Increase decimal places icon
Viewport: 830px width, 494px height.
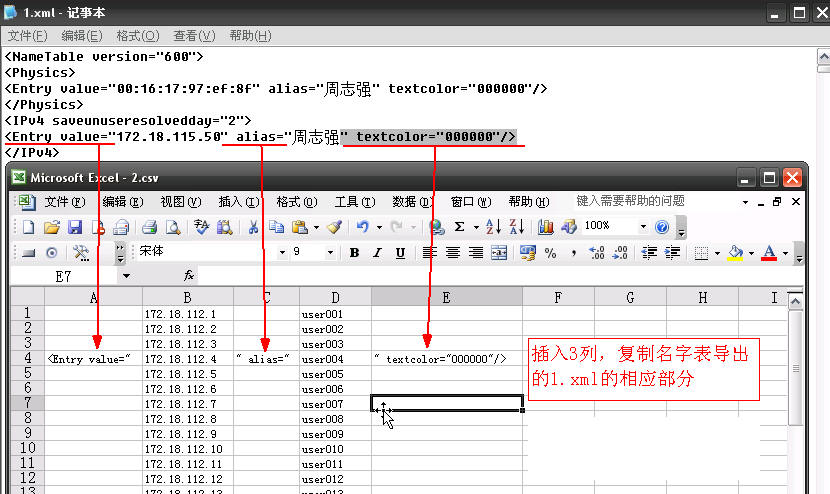tap(597, 254)
